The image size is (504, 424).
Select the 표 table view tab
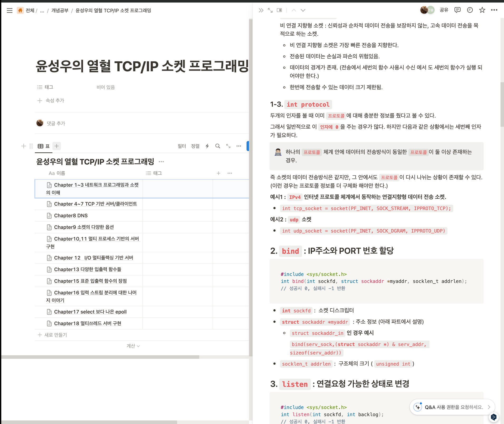pyautogui.click(x=44, y=146)
